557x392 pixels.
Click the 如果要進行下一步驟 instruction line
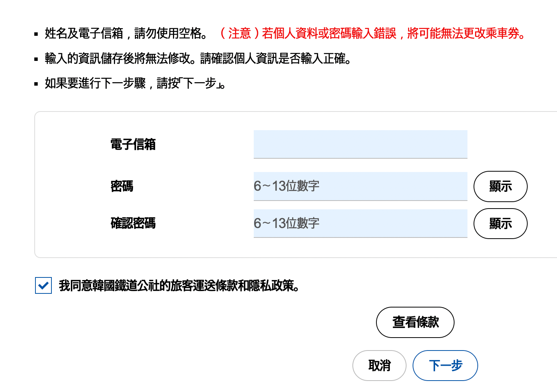tap(135, 83)
